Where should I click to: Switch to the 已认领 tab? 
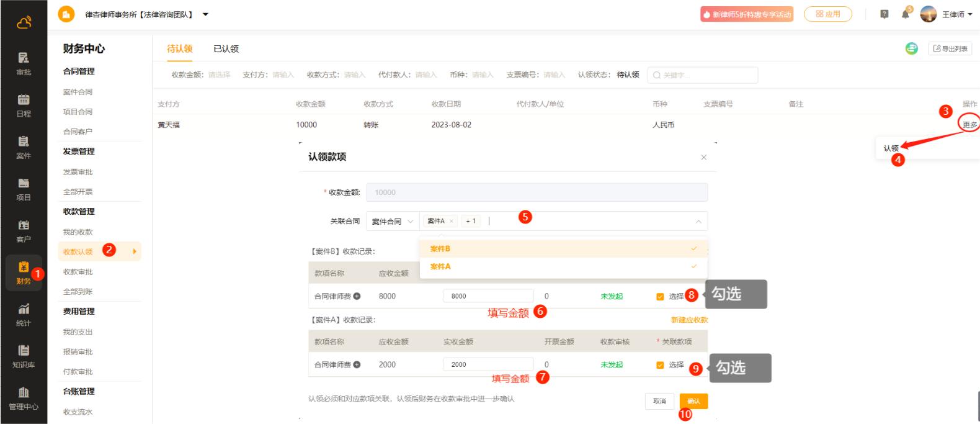pyautogui.click(x=226, y=49)
